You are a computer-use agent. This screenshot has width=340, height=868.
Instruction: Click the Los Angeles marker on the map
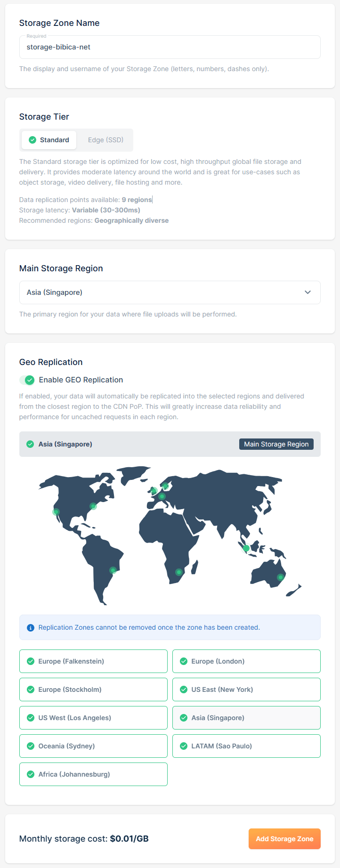[56, 512]
